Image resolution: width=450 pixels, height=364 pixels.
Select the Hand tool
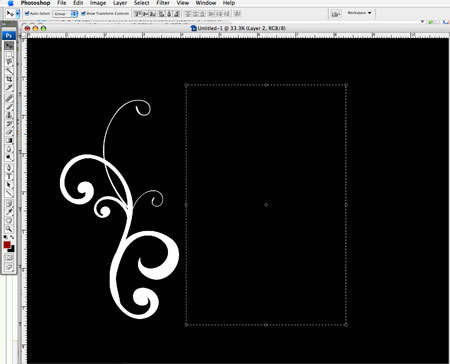click(x=9, y=220)
